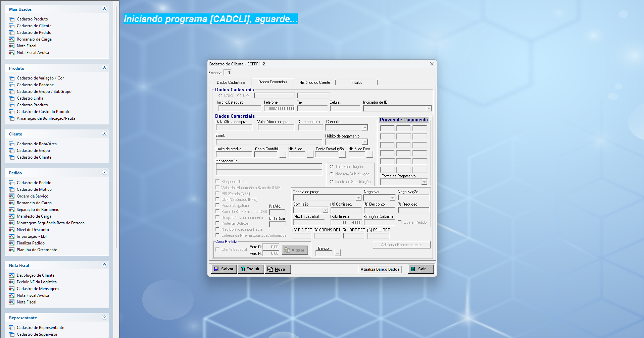
Task: Click Cadastro Linha icon
Action: (x=12, y=98)
